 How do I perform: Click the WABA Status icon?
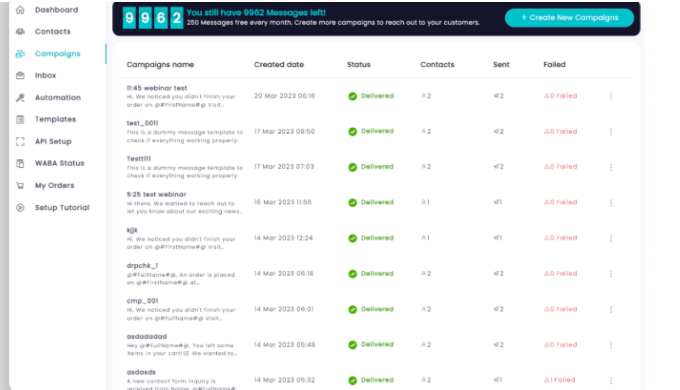20,163
